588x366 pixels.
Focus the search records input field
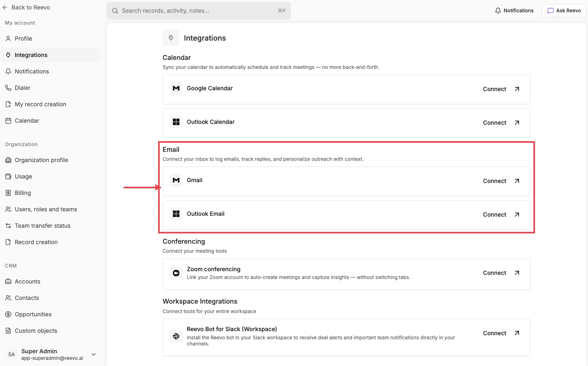point(199,11)
